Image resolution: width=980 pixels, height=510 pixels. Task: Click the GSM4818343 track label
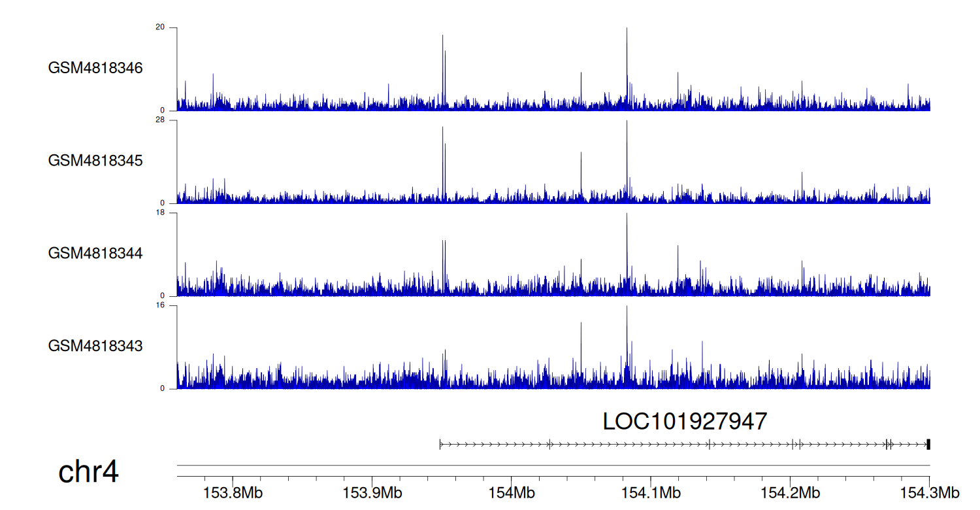95,345
